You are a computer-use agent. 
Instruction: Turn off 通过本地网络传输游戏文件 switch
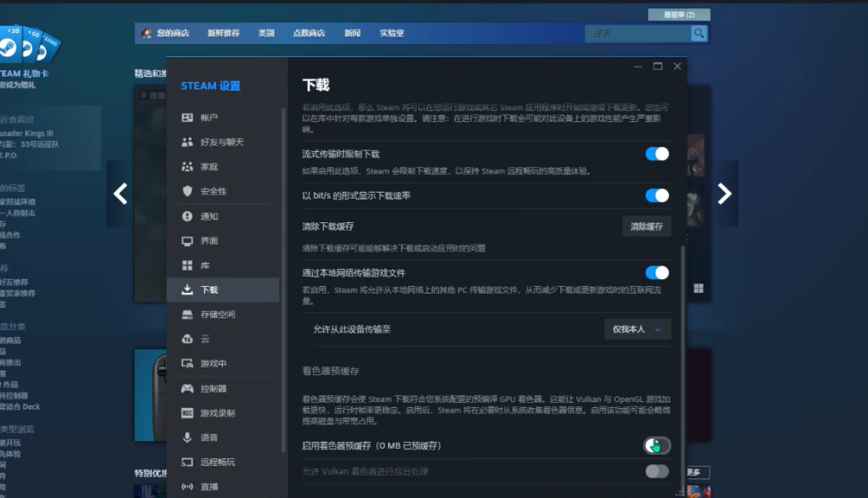(657, 273)
